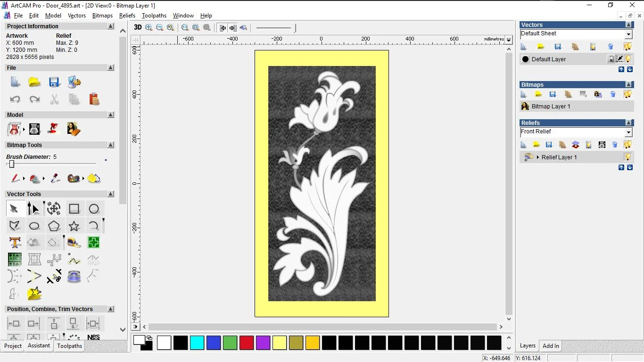Click the 3D view button

(138, 27)
